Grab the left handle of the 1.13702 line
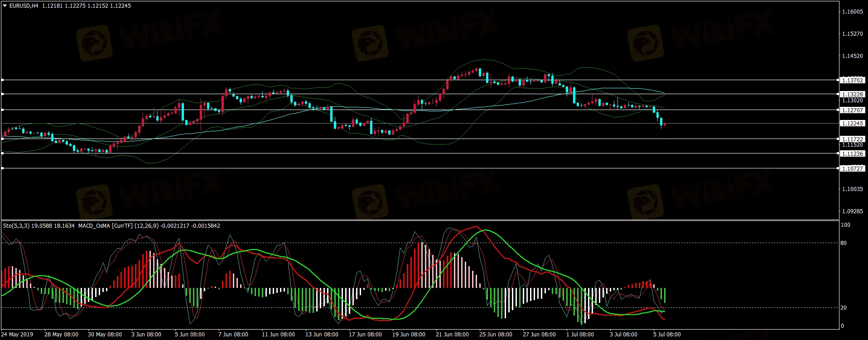 2,80
